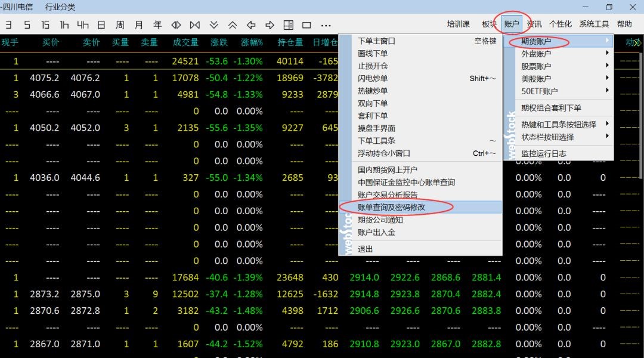Select the 15-minute chart period
Image resolution: width=644 pixels, height=358 pixels.
point(45,25)
